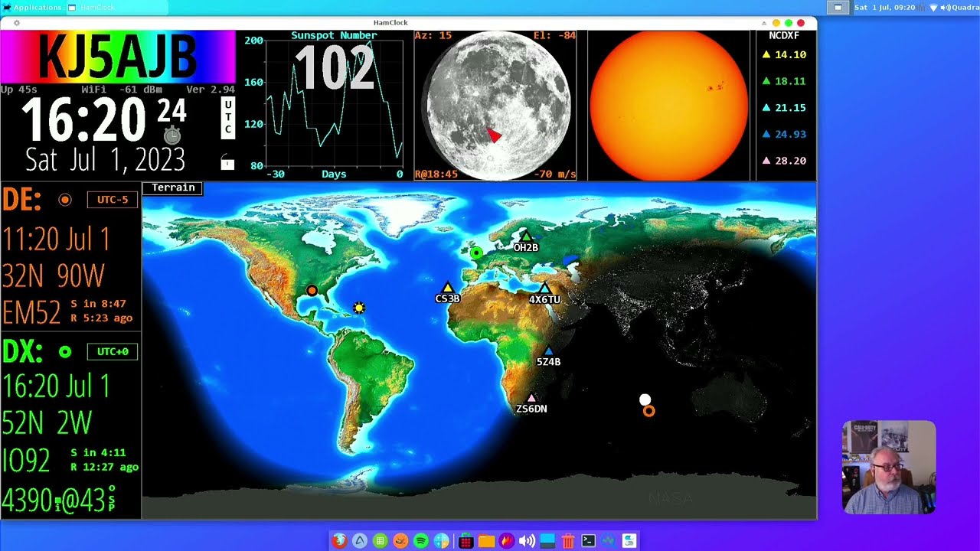The height and width of the screenshot is (551, 980).
Task: Click the DE grid square EM52
Action: pyautogui.click(x=31, y=312)
